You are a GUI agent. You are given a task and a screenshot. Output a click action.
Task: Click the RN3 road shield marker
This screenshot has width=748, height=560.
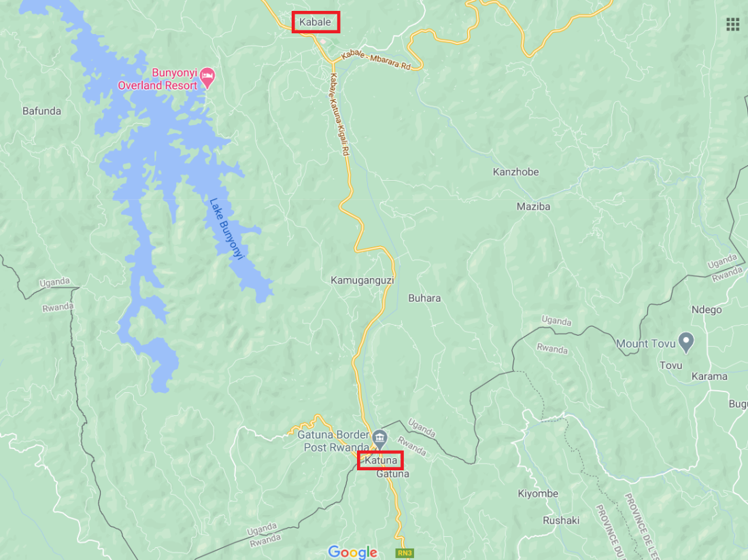405,553
